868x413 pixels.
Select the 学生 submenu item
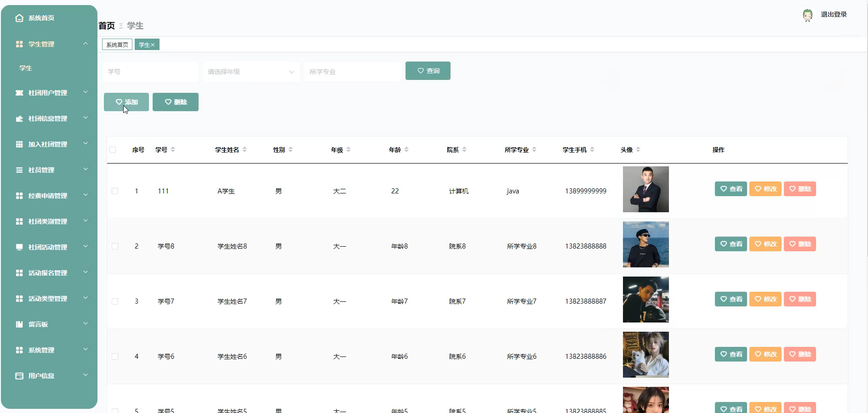point(26,68)
